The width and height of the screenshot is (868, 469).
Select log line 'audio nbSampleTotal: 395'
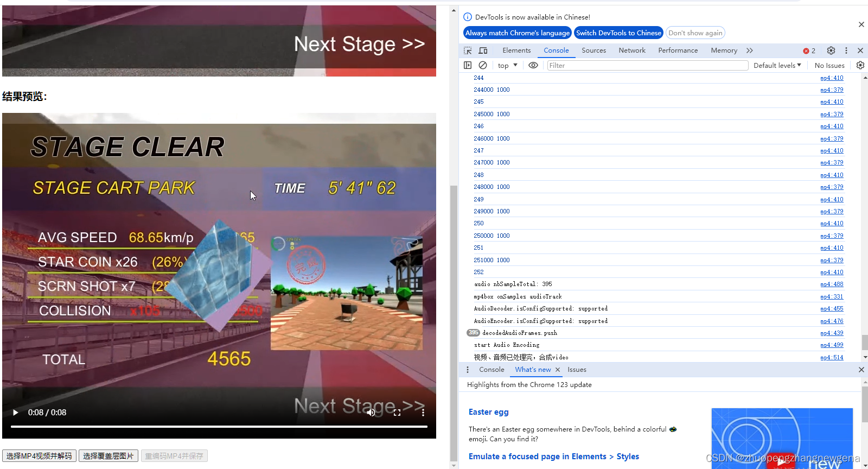513,284
